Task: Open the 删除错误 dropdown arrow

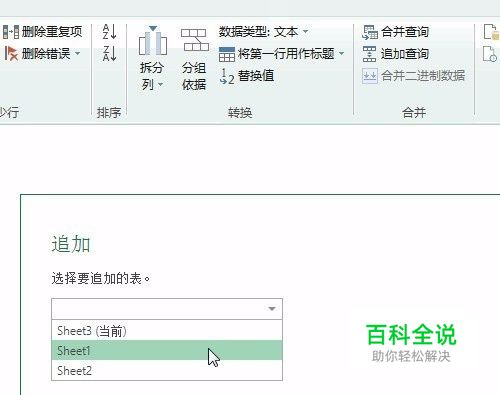Action: [78, 53]
